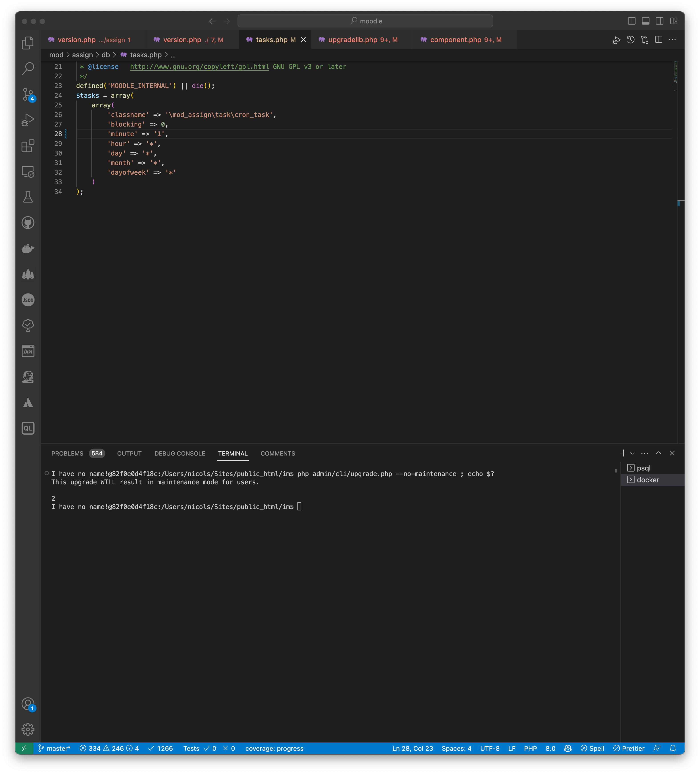Open the QL view in activity bar

pos(28,428)
